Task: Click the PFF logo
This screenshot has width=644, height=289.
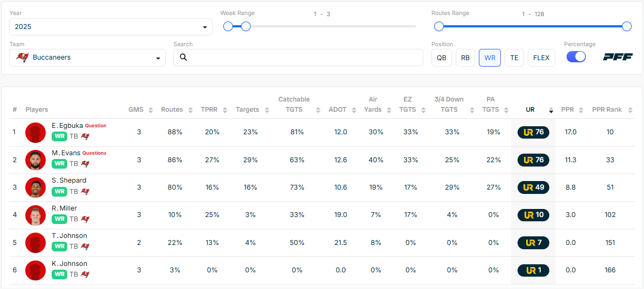Action: (x=618, y=57)
